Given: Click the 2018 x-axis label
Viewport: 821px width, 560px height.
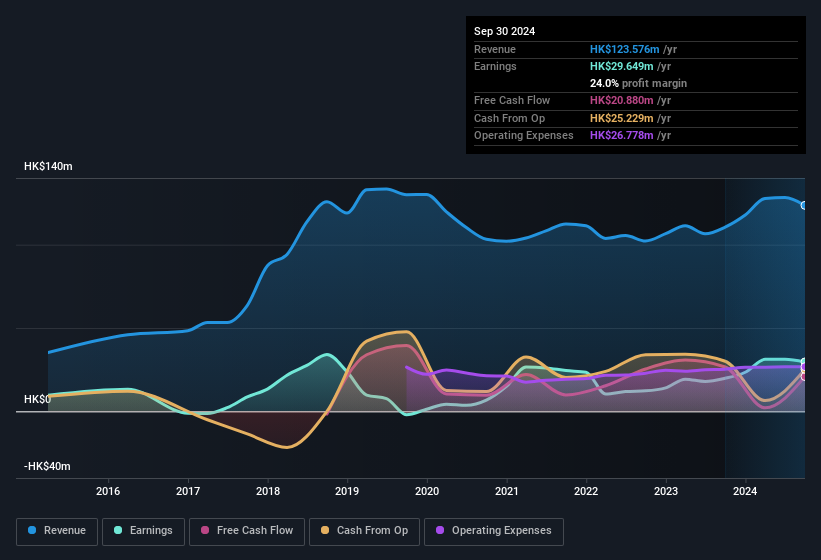Looking at the screenshot, I should [268, 491].
